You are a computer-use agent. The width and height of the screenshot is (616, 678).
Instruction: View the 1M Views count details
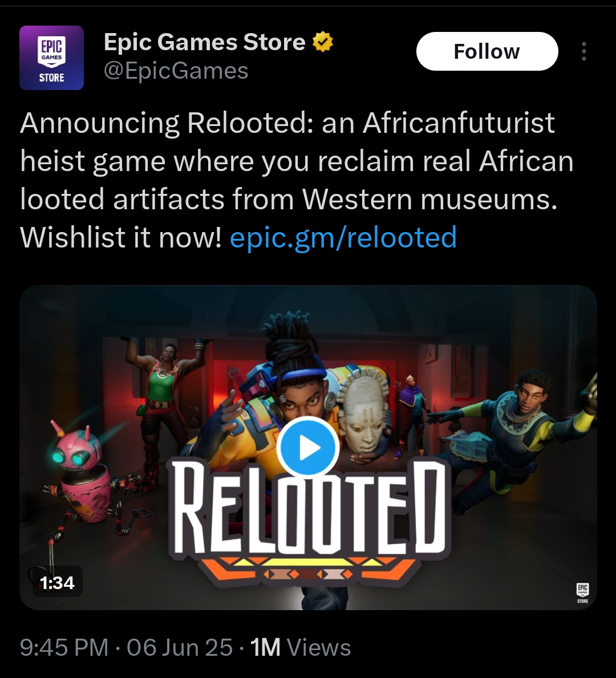pyautogui.click(x=300, y=647)
